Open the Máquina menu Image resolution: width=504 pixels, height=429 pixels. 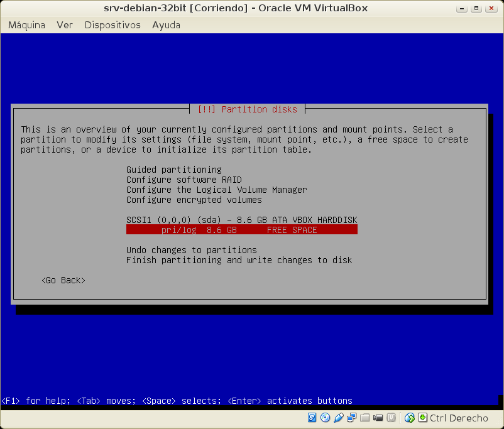click(x=26, y=25)
